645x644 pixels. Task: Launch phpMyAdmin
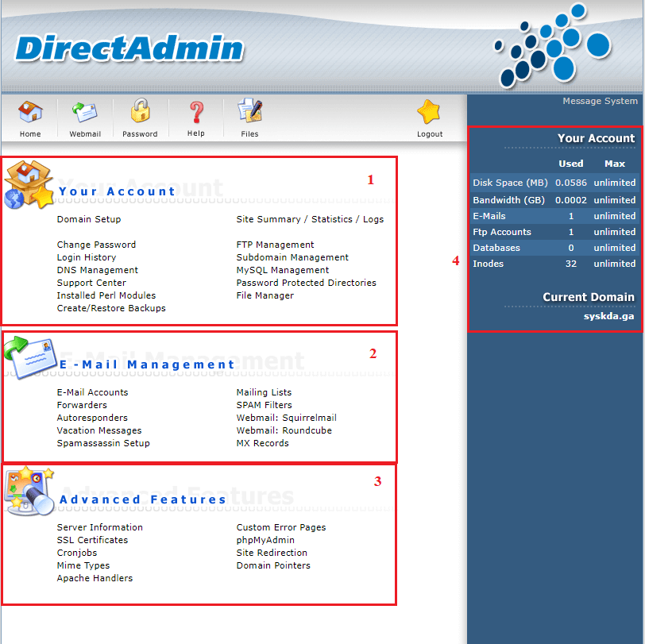pos(265,540)
